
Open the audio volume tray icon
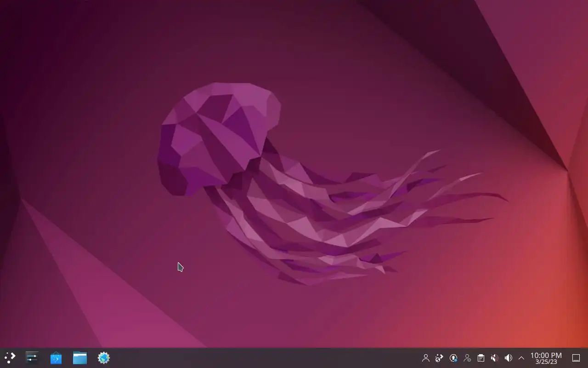point(509,358)
